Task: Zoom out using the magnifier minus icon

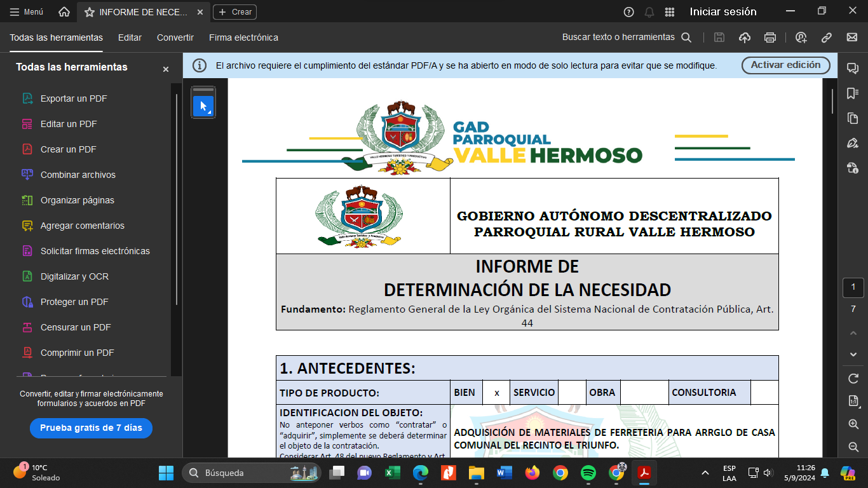Action: tap(853, 447)
